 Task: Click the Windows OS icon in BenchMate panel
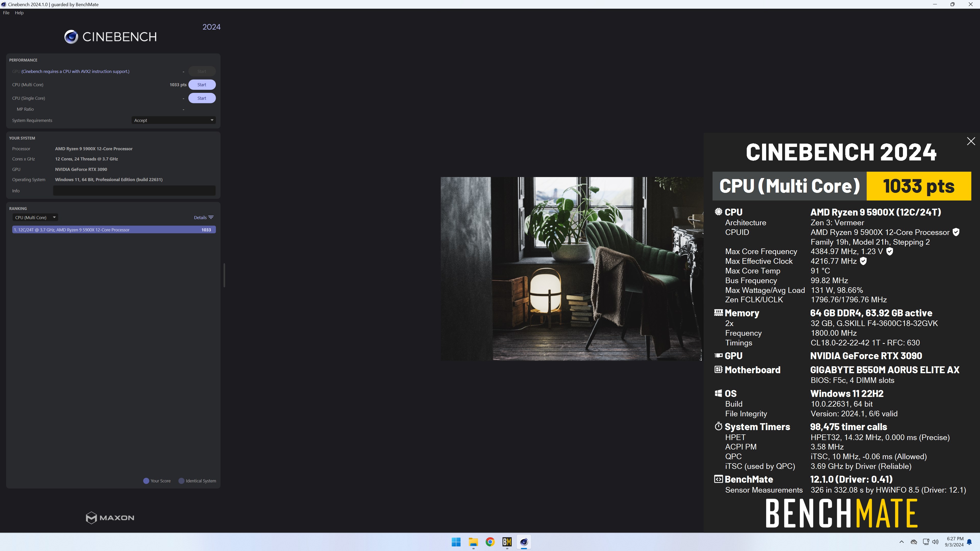tap(718, 393)
